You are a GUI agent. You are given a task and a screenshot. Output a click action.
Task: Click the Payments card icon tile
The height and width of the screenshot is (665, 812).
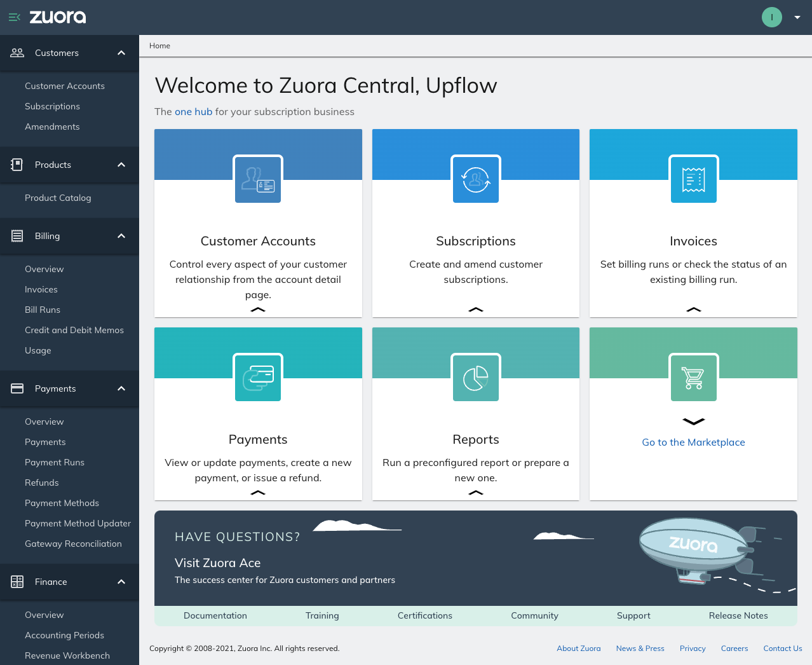258,378
